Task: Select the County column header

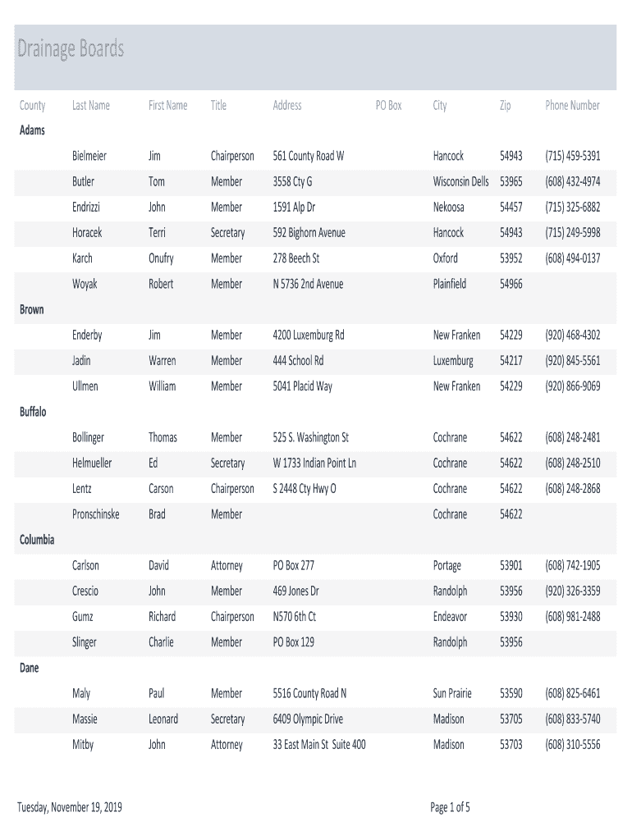Action: click(33, 105)
